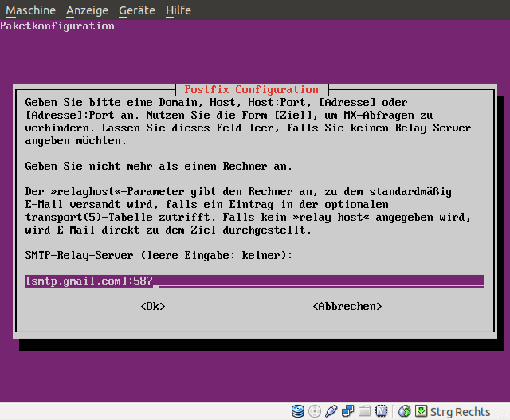Click the virtualization chip icon
This screenshot has width=510, height=420.
point(381,411)
